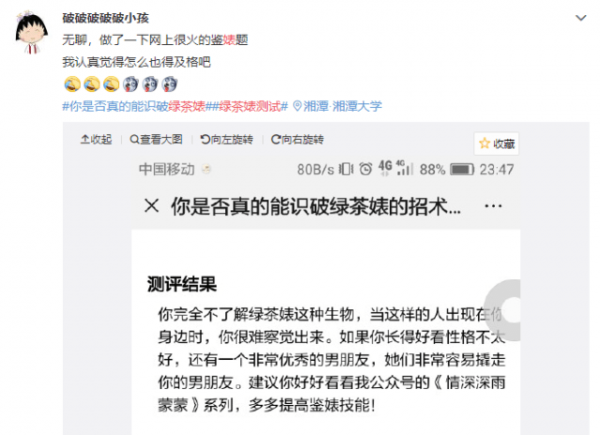This screenshot has width=600, height=435.
Task: Click the 测评结果 heading
Action: click(182, 284)
